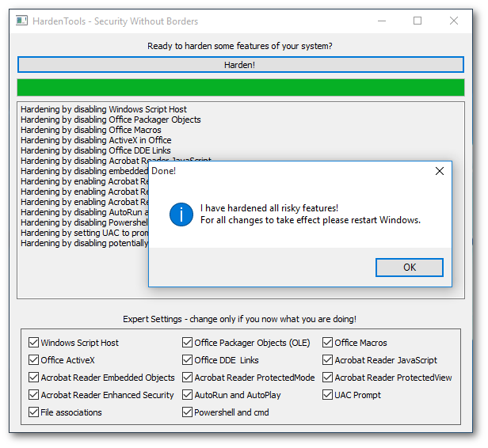Click the blue information icon in Done dialog
Screen dimensions: 488x448
(181, 215)
